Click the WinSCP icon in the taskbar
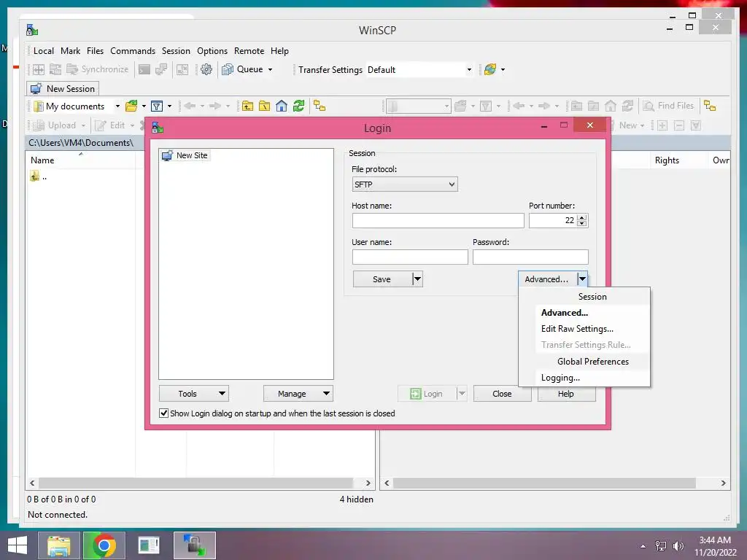Image resolution: width=747 pixels, height=560 pixels. tap(194, 545)
